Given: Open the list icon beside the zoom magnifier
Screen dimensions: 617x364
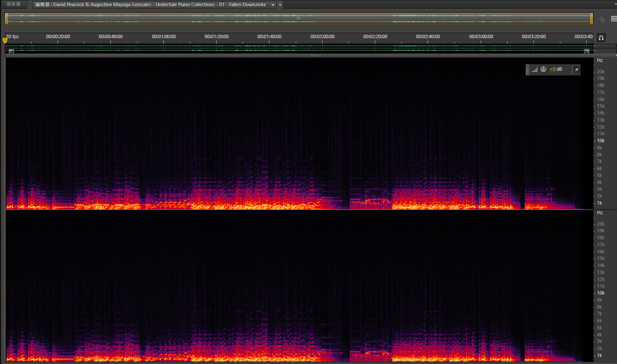Looking at the screenshot, I should pos(614,19).
